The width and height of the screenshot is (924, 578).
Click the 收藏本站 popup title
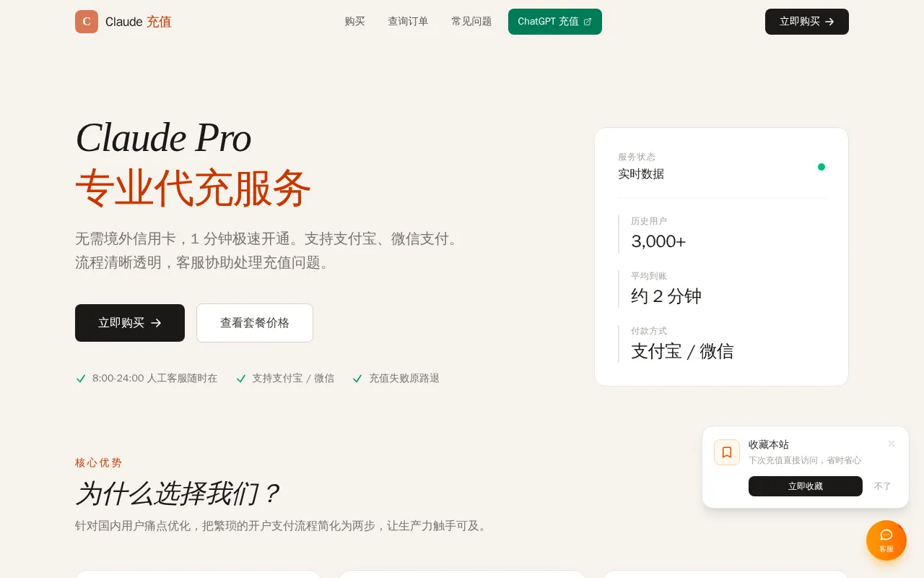(769, 444)
